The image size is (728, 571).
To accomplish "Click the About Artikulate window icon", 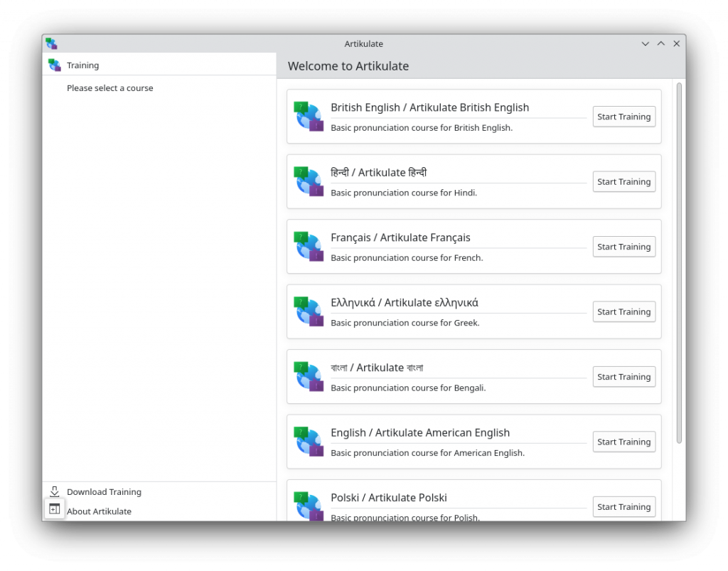I will (54, 509).
